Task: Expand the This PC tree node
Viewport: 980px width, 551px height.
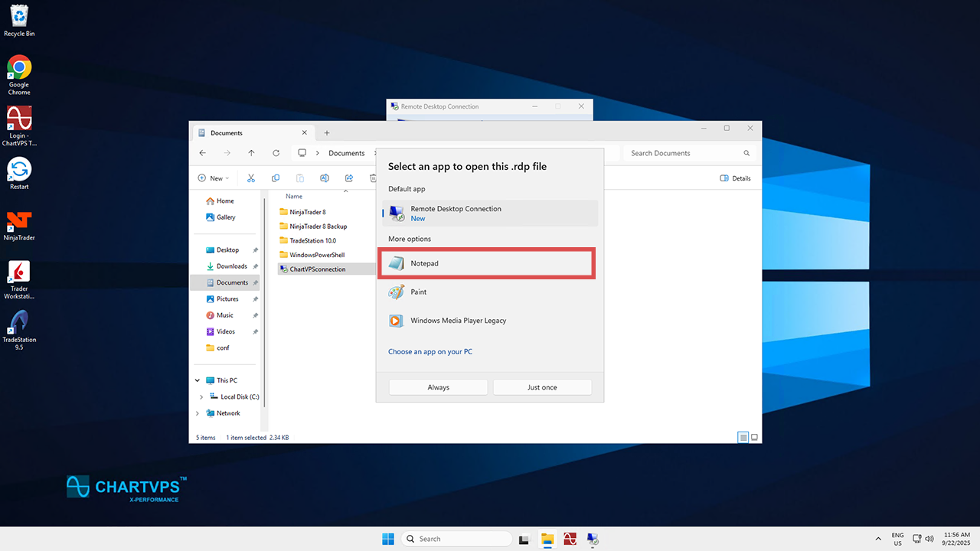Action: point(198,380)
